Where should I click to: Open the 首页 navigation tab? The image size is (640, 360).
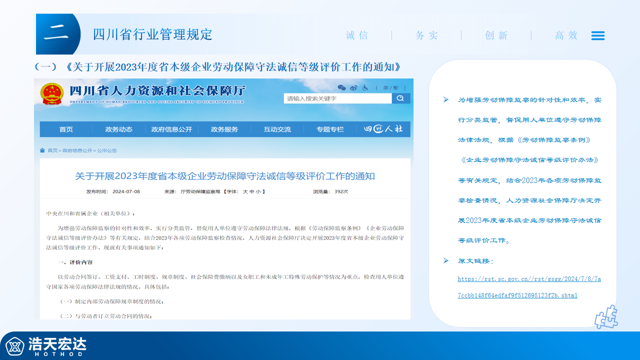tap(66, 129)
